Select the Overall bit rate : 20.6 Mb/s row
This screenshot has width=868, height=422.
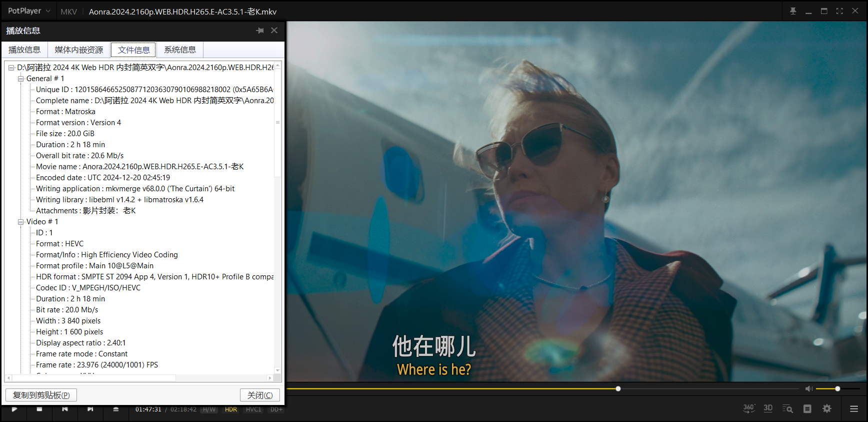click(x=79, y=156)
